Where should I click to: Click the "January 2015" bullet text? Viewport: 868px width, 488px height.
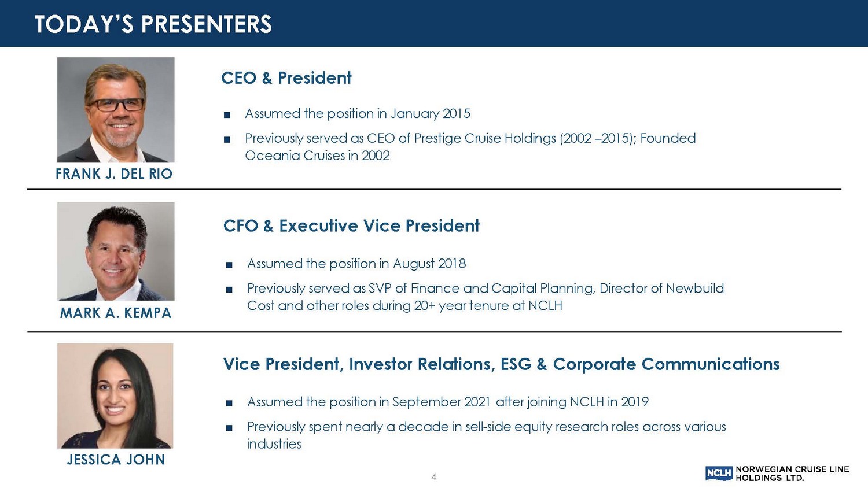tap(358, 113)
